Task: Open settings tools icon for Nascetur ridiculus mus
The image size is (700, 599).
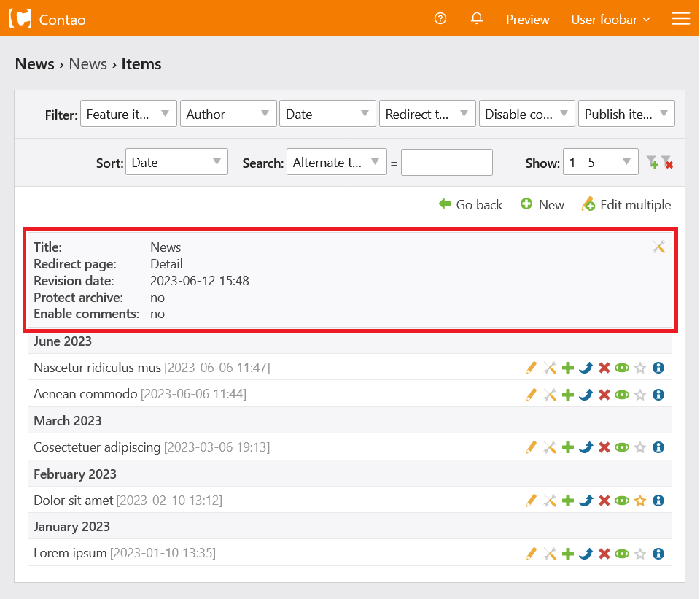Action: (x=550, y=368)
